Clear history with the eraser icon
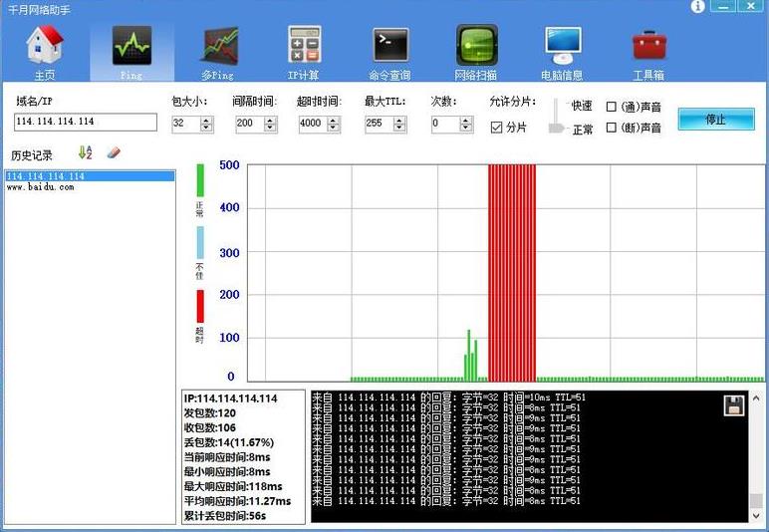This screenshot has width=769, height=532. (x=113, y=153)
